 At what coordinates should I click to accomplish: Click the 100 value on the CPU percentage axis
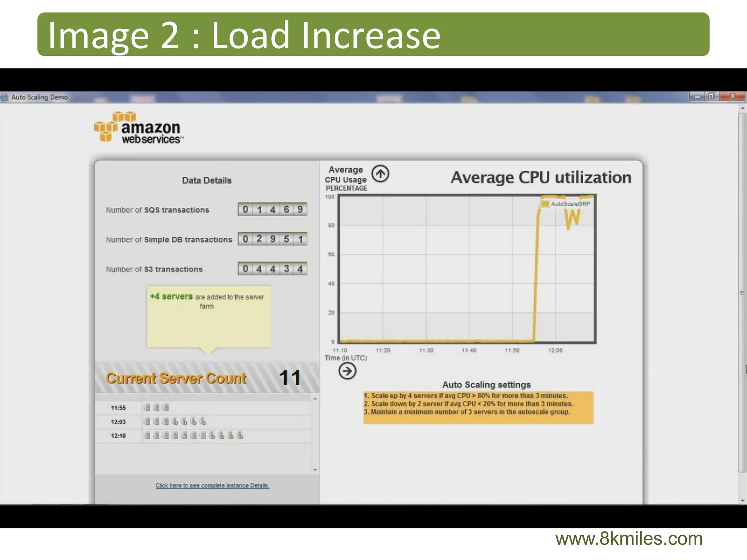click(330, 197)
